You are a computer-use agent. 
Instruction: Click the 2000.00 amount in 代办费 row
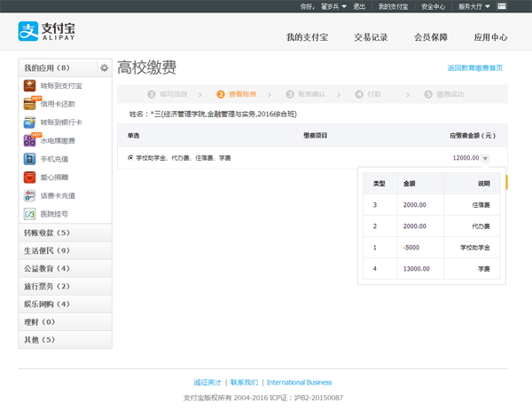coord(415,226)
